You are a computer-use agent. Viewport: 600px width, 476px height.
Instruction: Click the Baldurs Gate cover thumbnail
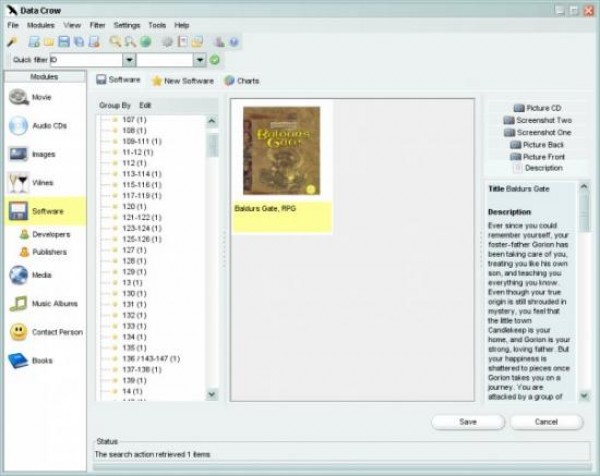pos(281,151)
